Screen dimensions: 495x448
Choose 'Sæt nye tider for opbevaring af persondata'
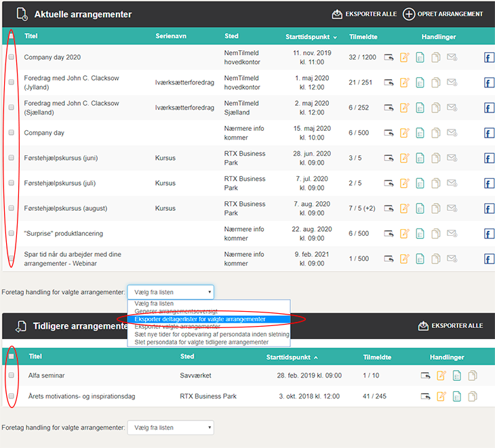(x=209, y=334)
